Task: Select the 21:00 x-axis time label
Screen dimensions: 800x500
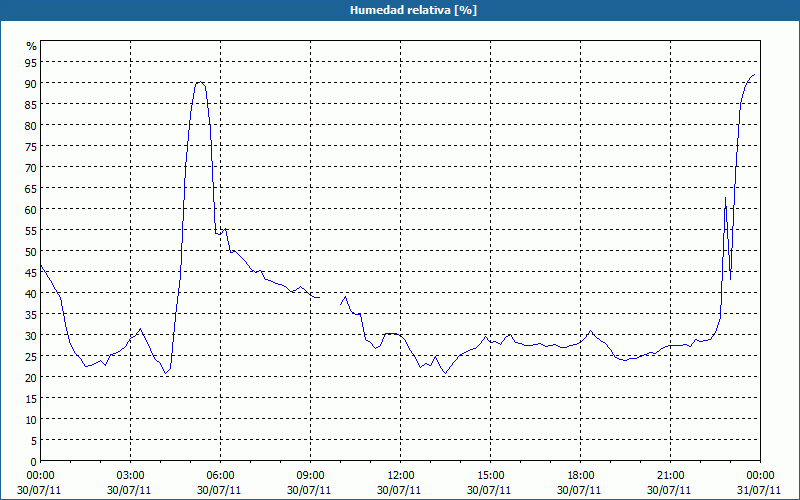Action: click(670, 476)
